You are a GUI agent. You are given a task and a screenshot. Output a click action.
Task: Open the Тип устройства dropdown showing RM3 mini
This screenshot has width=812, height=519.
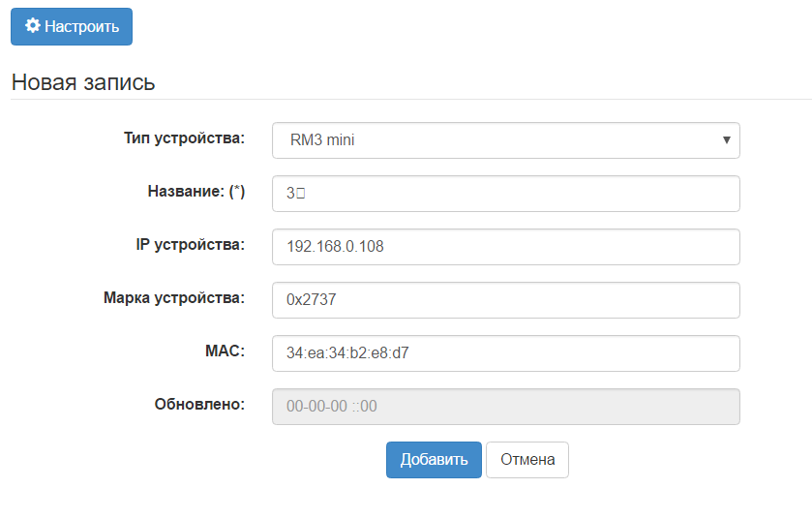point(505,140)
